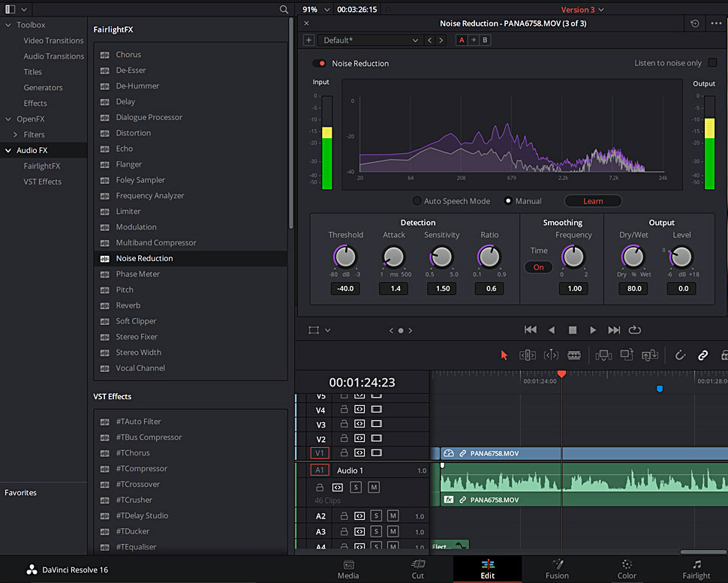Select the Trim Edit Mode tool
This screenshot has height=583, width=728.
(528, 355)
